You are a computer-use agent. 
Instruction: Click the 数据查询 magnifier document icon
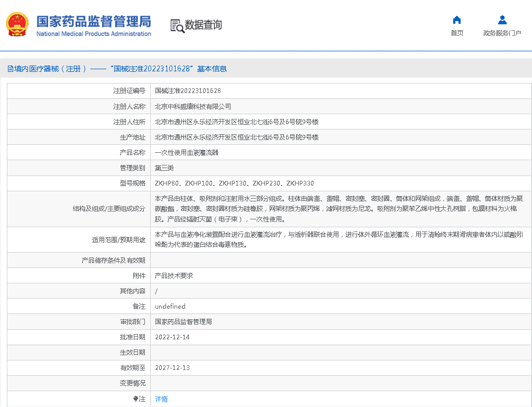click(177, 25)
